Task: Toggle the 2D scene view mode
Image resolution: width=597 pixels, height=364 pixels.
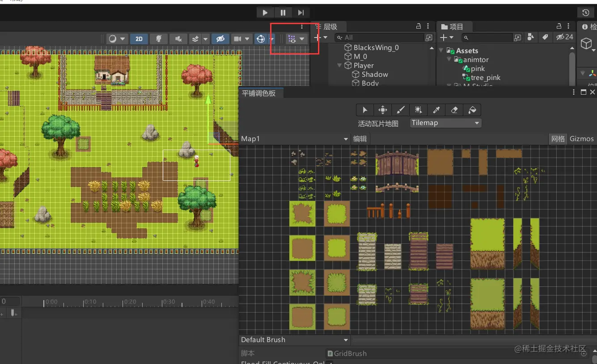Action: coord(139,39)
